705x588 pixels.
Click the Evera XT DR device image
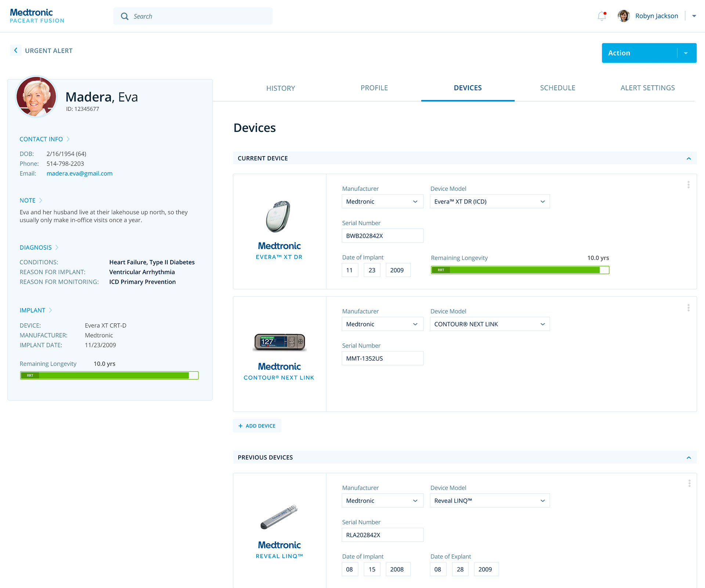pos(278,216)
